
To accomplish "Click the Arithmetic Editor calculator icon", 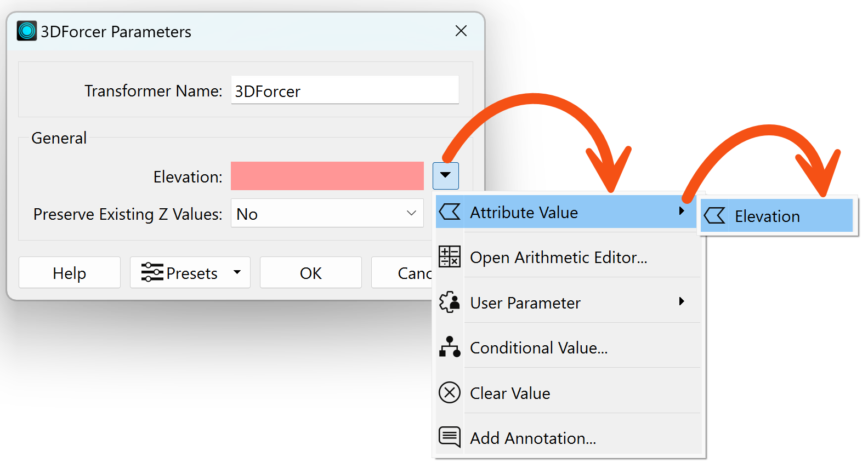I will pos(450,256).
